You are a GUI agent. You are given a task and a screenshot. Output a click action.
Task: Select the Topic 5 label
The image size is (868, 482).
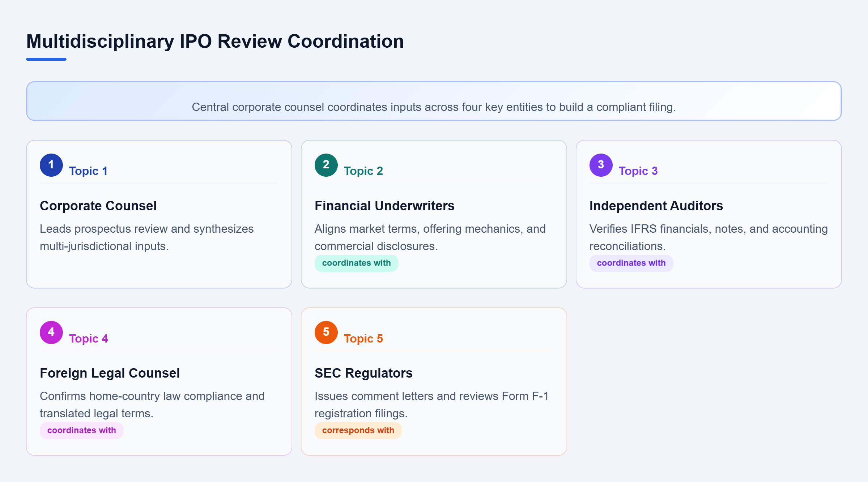(x=363, y=339)
